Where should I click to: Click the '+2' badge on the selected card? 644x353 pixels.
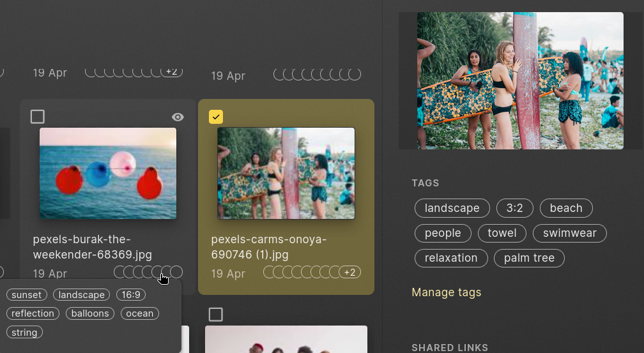click(x=350, y=272)
